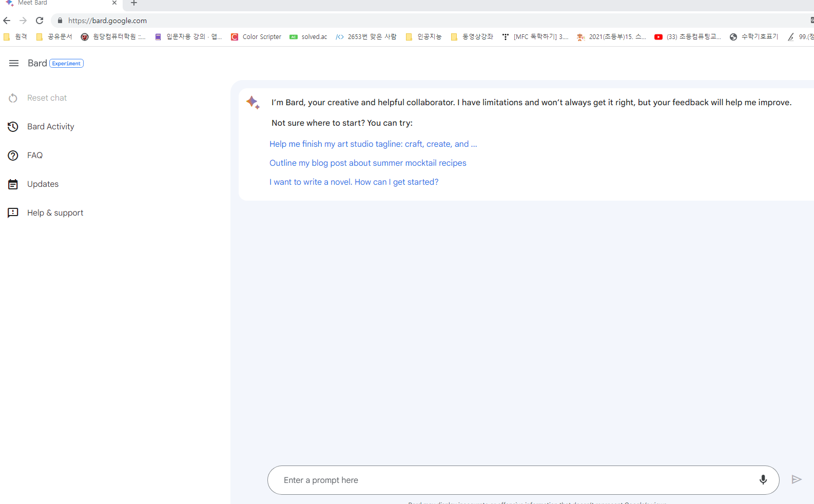Click the Help & support feedback icon
814x504 pixels.
[13, 213]
